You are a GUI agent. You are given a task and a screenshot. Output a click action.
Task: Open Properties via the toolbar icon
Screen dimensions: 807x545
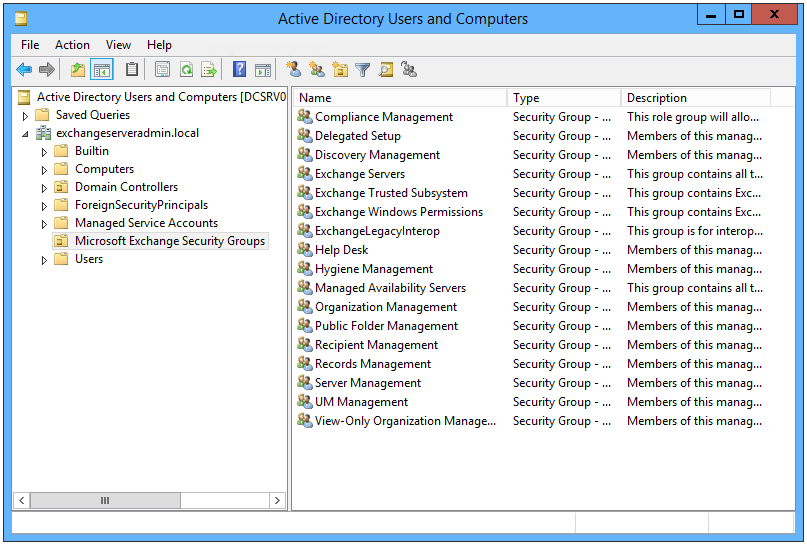point(163,69)
